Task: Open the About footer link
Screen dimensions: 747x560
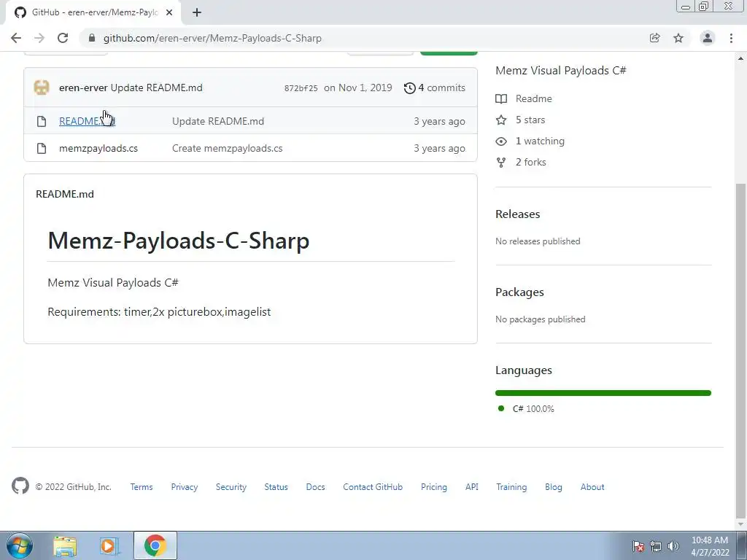Action: tap(592, 486)
